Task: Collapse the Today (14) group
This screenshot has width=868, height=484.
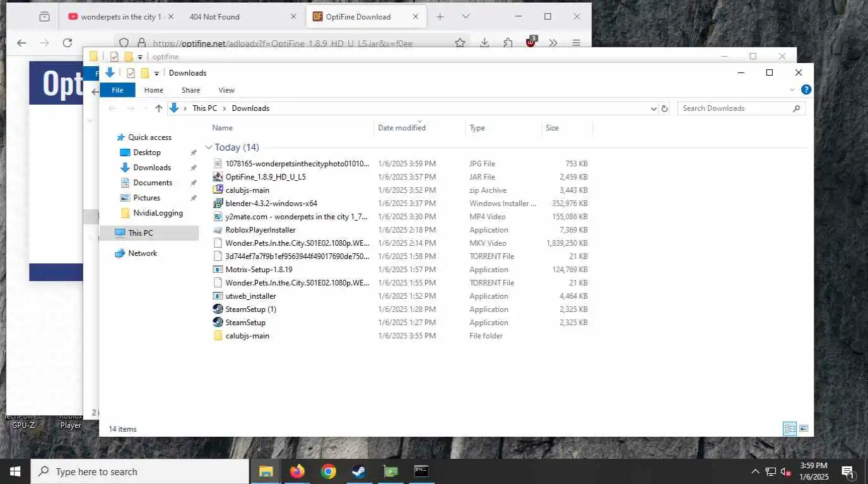Action: click(x=209, y=147)
